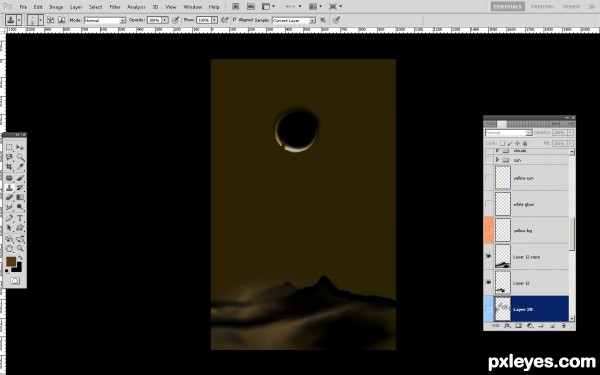
Task: Select the History Brush tool
Action: (x=20, y=188)
